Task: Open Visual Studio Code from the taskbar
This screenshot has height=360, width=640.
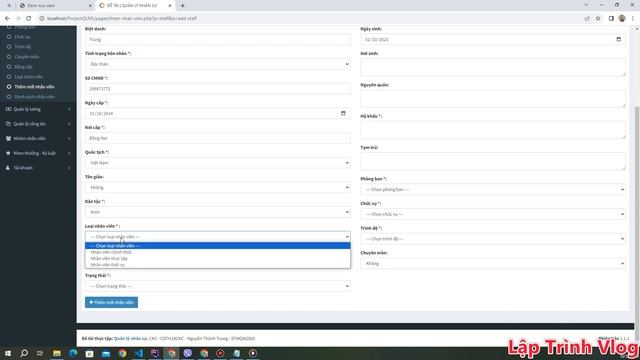Action: pos(138,353)
